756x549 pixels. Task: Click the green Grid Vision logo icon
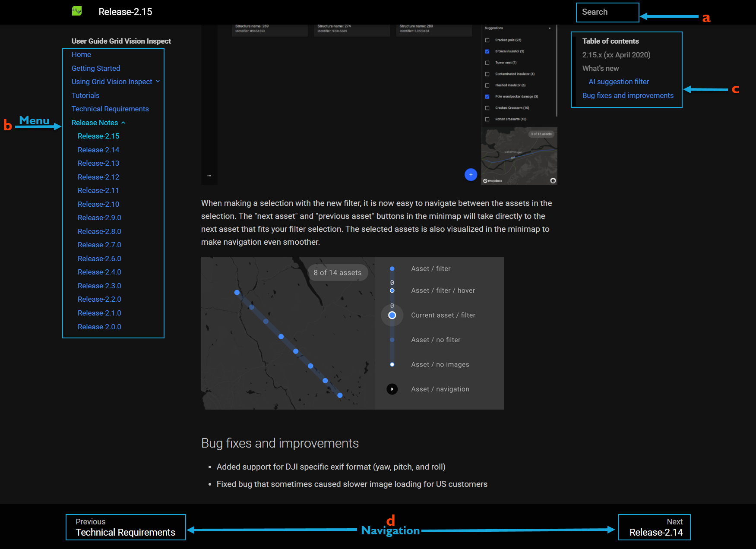(x=77, y=11)
